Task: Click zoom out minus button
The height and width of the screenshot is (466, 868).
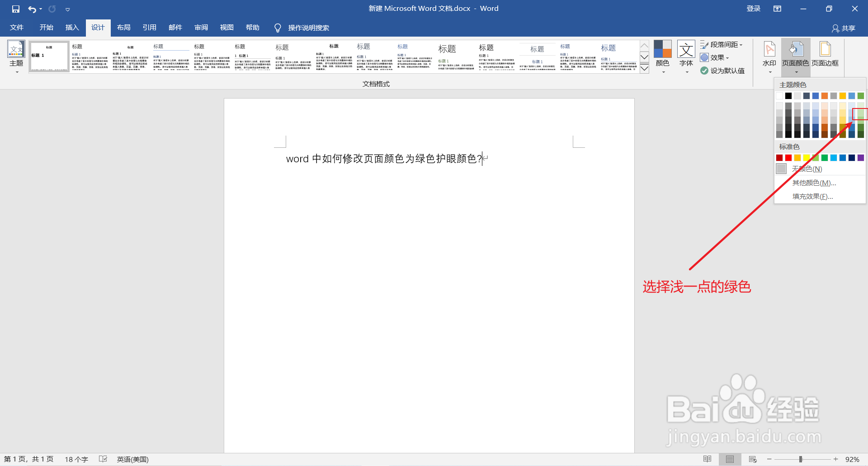Action: click(769, 459)
